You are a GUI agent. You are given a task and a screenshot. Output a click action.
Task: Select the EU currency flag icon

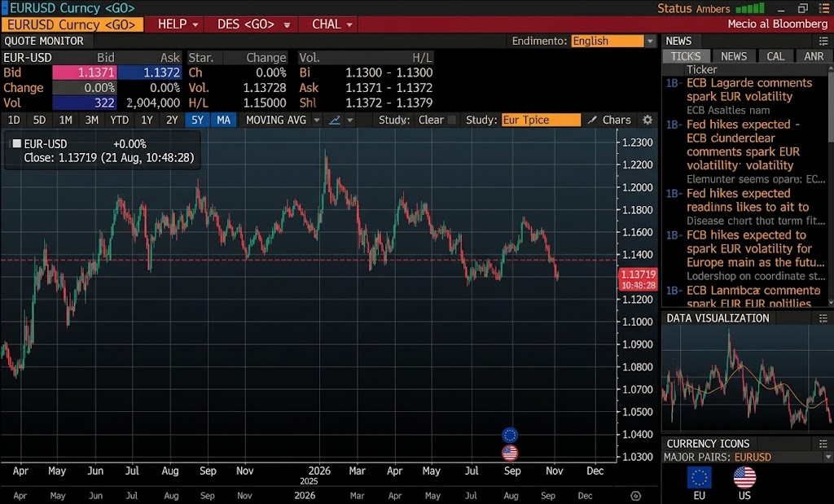699,477
